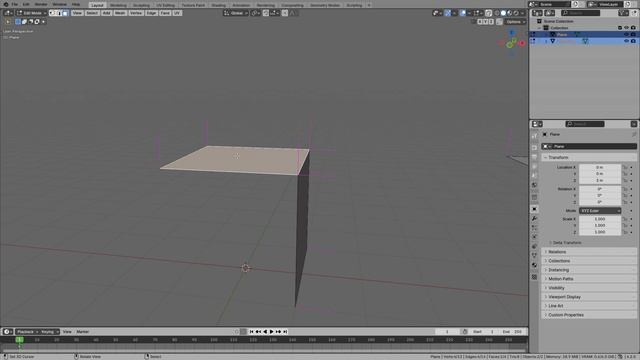
Task: Toggle render camera icon for Plane
Action: tap(633, 35)
